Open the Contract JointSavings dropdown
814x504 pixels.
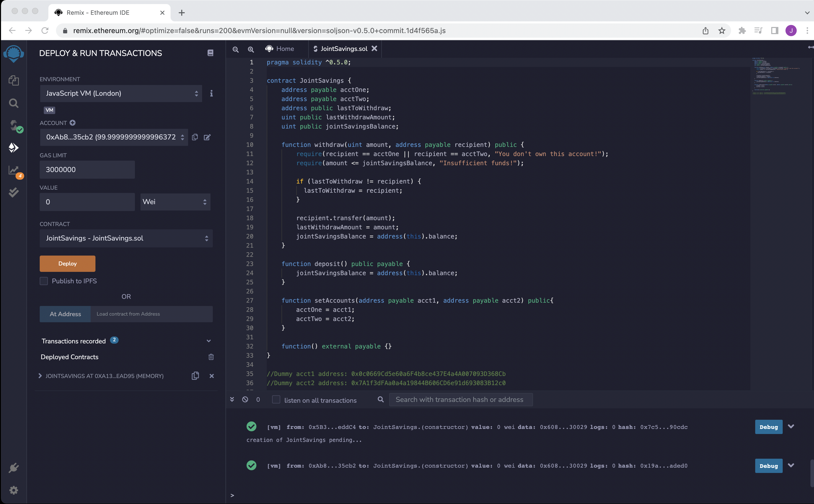[x=126, y=238]
